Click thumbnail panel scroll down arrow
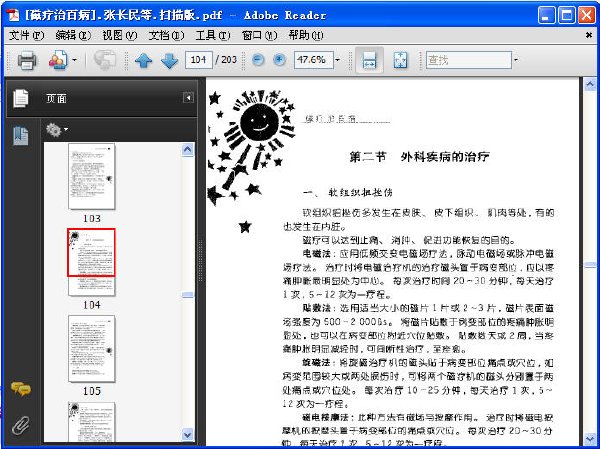Image resolution: width=600 pixels, height=449 pixels. coord(188,435)
